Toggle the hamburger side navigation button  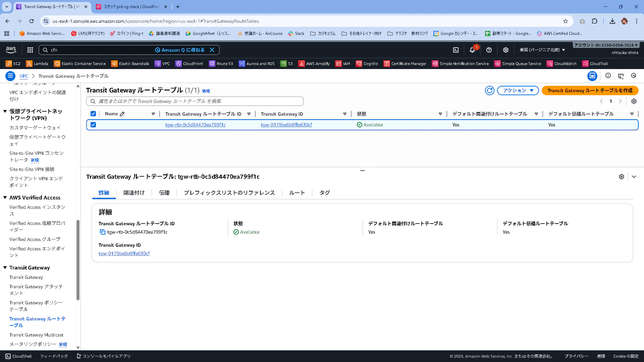coord(10,76)
